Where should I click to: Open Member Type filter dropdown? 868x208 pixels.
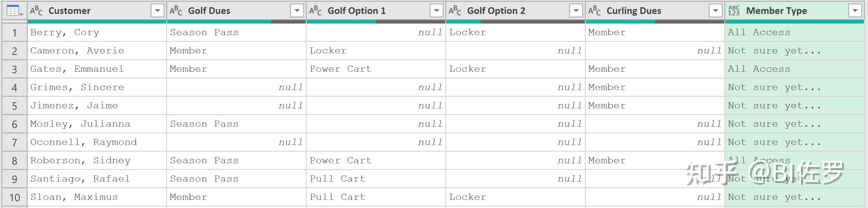855,11
